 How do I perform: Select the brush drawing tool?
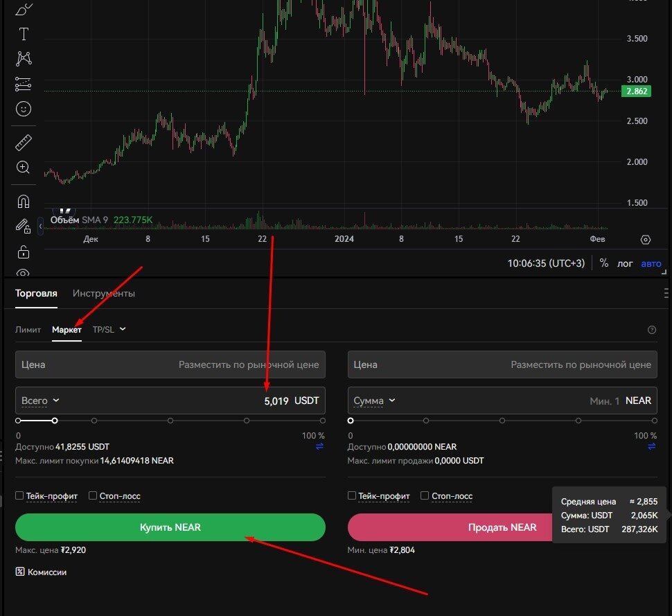pyautogui.click(x=24, y=8)
